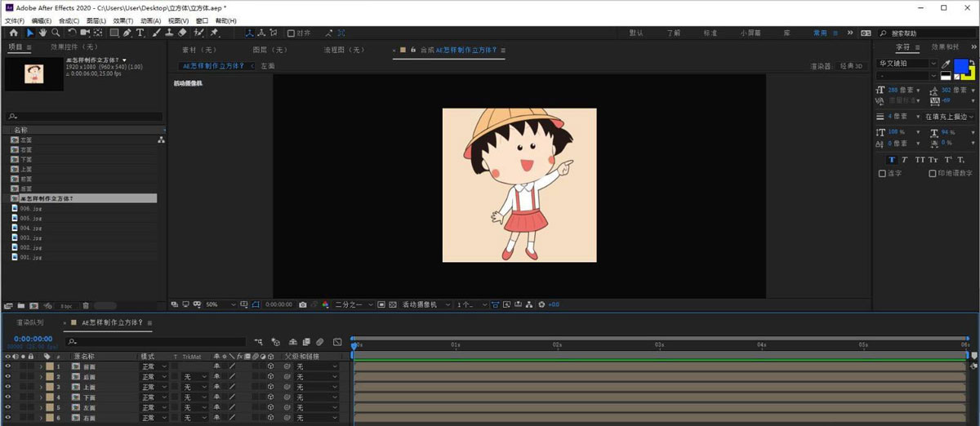This screenshot has height=426, width=980.
Task: Hide layer 3 上面 with its eye icon
Action: pos(8,388)
